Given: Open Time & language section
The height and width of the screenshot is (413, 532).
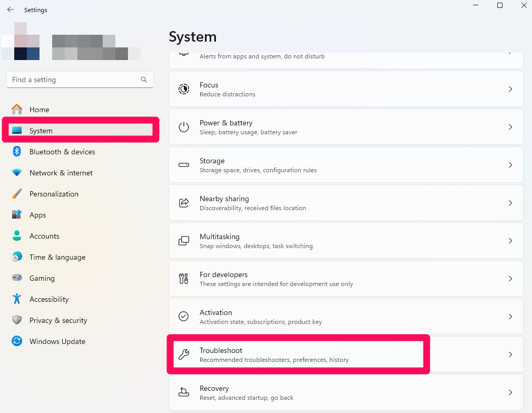Looking at the screenshot, I should pos(81,257).
